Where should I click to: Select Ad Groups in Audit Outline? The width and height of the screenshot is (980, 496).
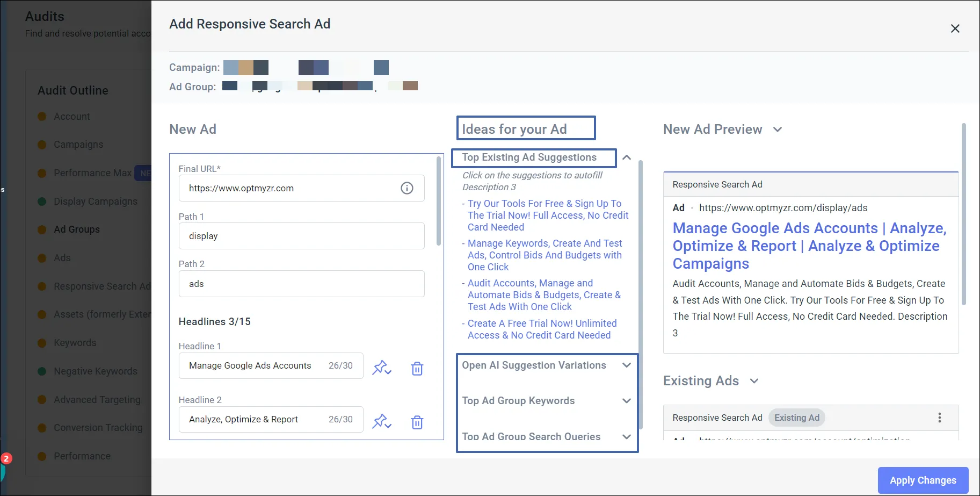(76, 229)
